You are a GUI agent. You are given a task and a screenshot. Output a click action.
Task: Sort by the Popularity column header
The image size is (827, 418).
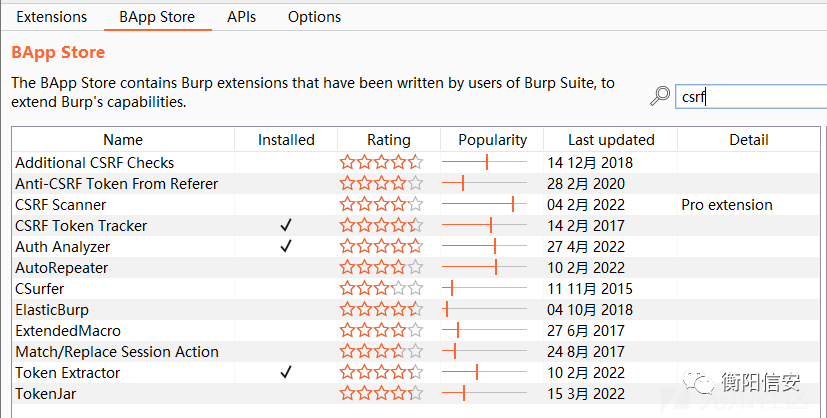coord(492,140)
